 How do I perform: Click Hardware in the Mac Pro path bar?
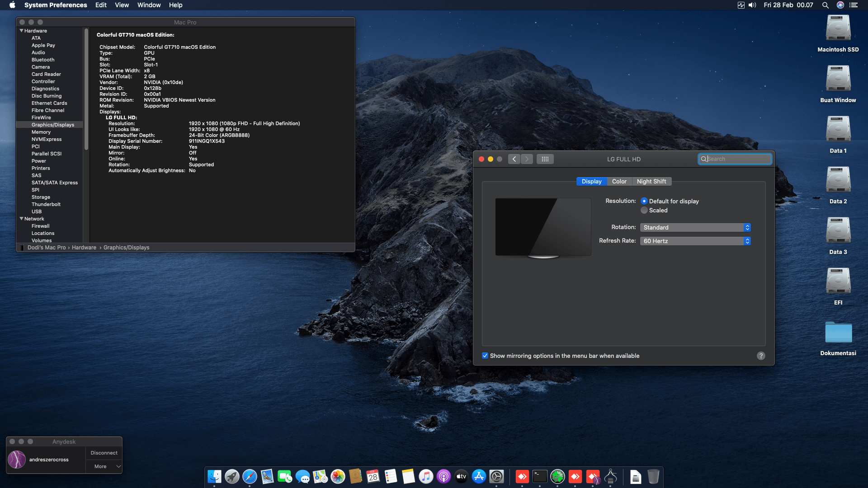click(84, 248)
